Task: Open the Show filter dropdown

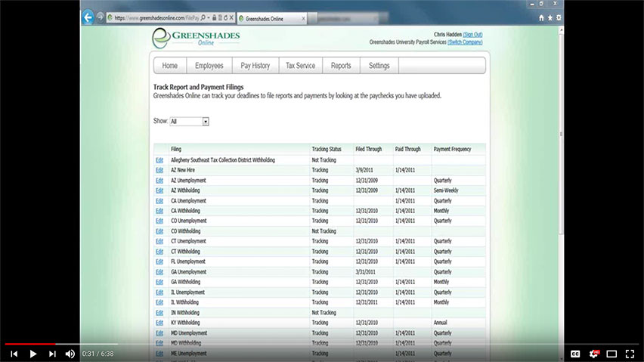Action: (189, 122)
